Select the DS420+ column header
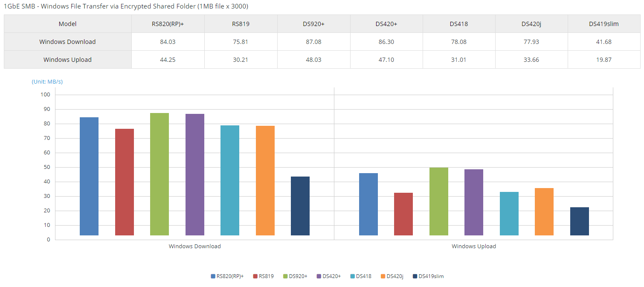Screen dimensions: 644x287 coord(386,24)
